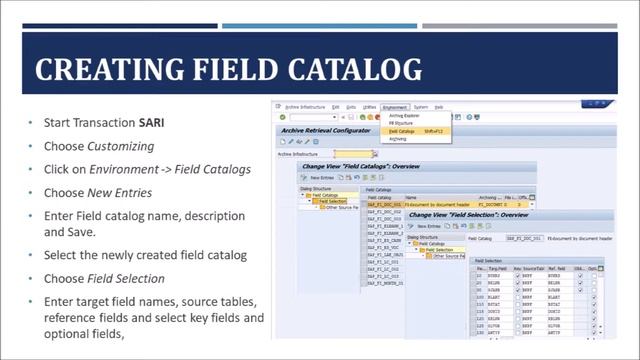Toggle the Optional checkbox in the XBLNR row
Viewport: 640px width, 360px height.
tap(594, 319)
